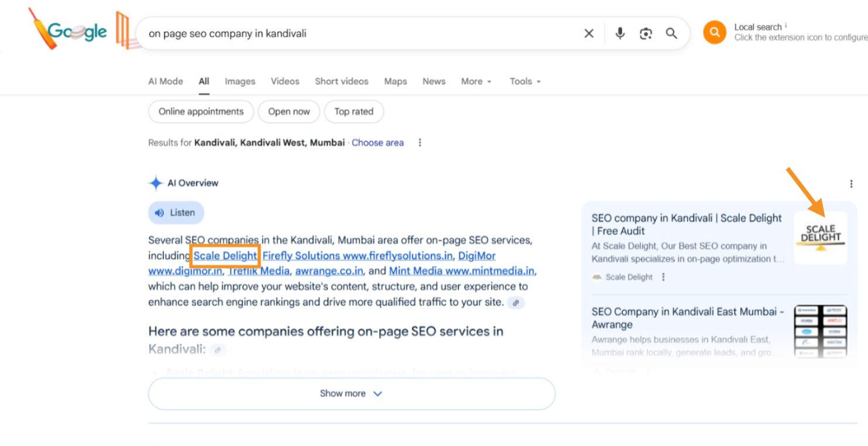Go to the Google logo homepage

(x=77, y=32)
